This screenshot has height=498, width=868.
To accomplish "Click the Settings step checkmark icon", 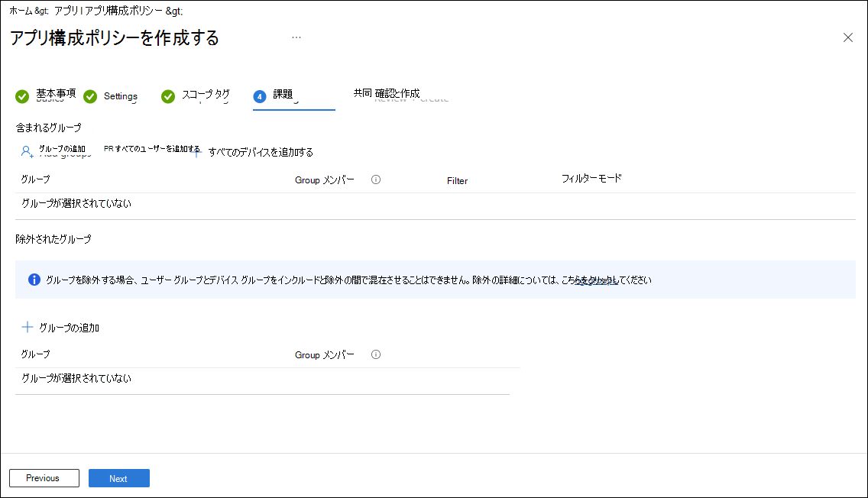I will [90, 96].
